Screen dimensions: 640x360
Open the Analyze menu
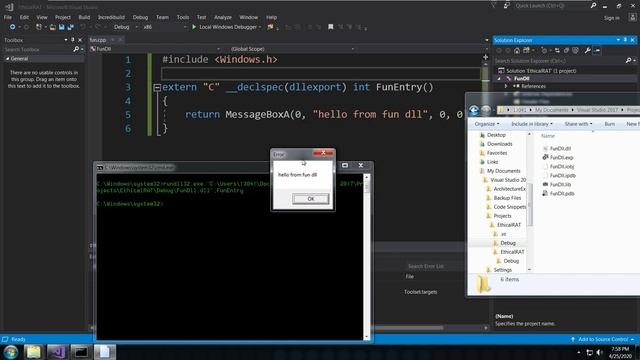(x=223, y=17)
